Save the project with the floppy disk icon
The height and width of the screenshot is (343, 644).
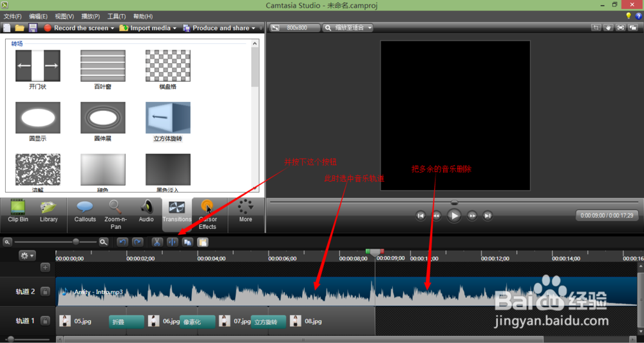coord(33,28)
